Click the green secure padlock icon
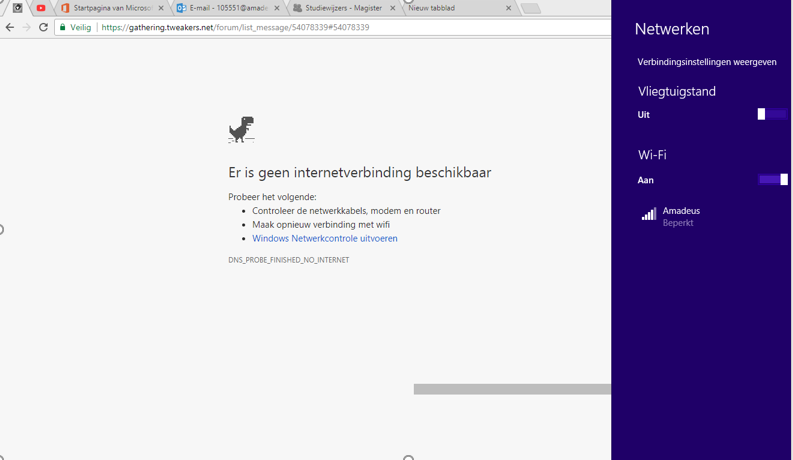 coord(63,27)
